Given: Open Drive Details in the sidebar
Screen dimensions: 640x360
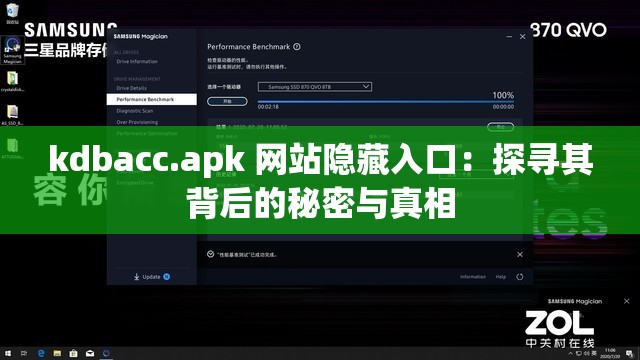Looking at the screenshot, I should point(131,88).
